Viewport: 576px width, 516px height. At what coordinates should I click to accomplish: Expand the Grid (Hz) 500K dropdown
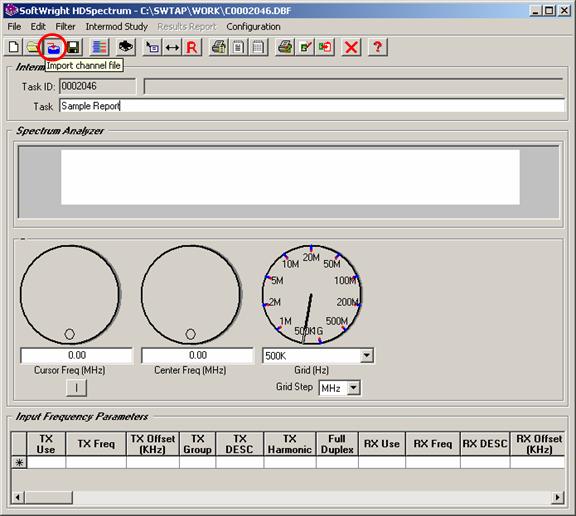click(366, 356)
